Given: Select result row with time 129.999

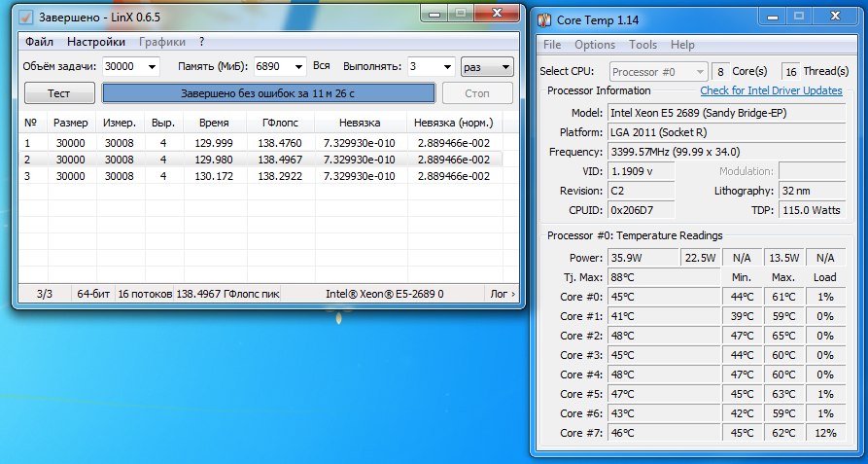Looking at the screenshot, I should pyautogui.click(x=260, y=143).
